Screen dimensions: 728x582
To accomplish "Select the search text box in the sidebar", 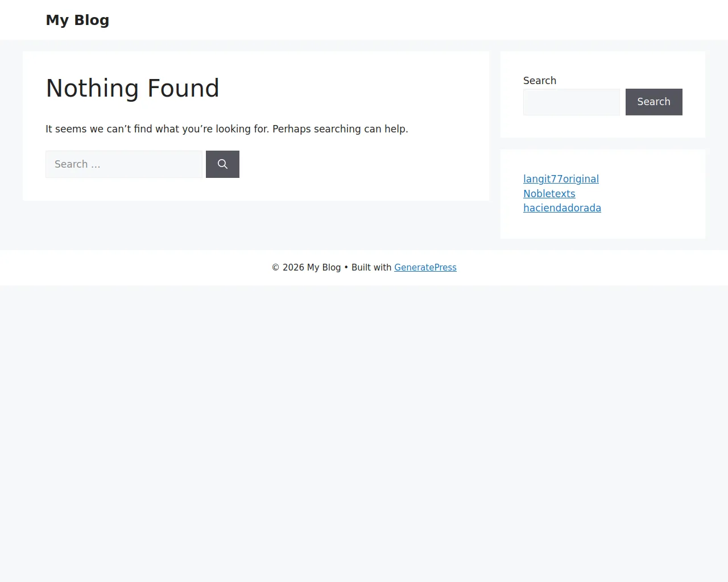I will pos(571,102).
